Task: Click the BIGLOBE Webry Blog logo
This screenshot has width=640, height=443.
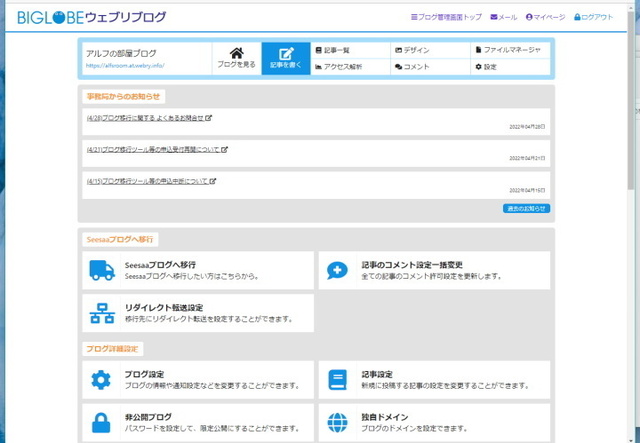Action: (92, 17)
